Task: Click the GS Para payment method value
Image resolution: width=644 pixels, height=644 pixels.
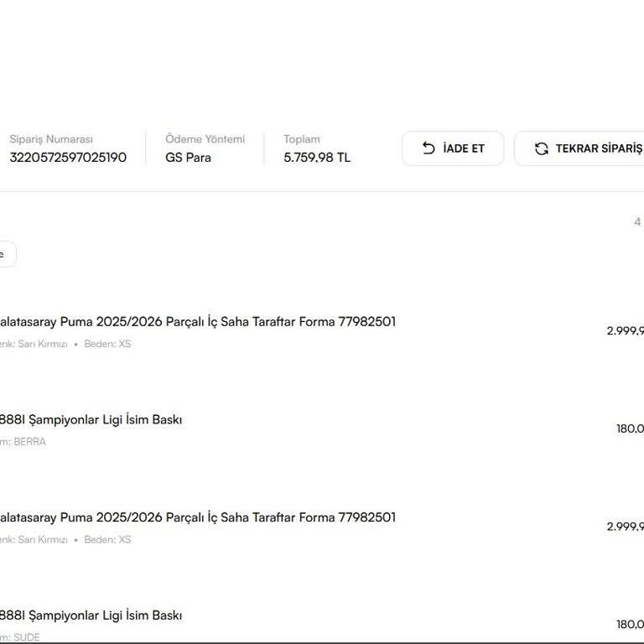Action: click(188, 158)
